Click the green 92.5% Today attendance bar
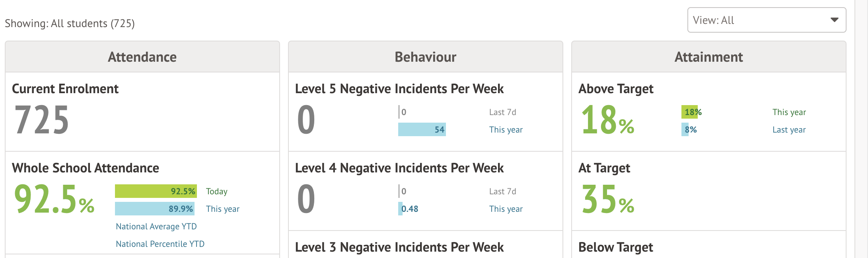Viewport: 868px width, 258px height. coord(156,191)
